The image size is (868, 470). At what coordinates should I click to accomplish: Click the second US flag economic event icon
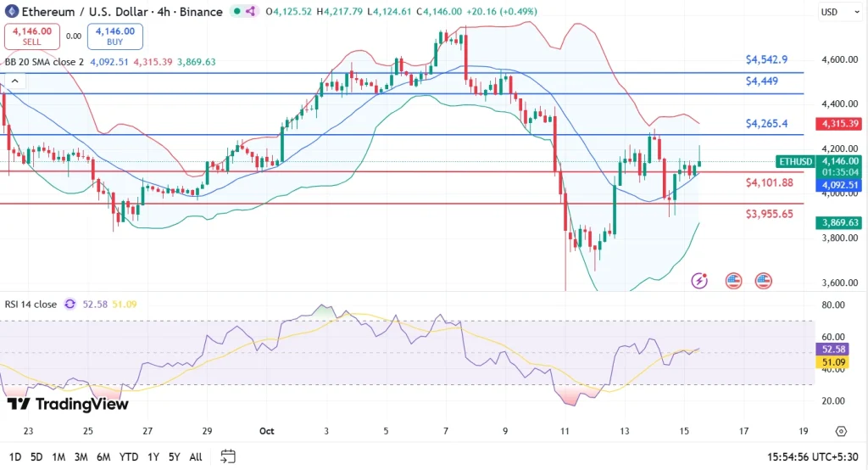pyautogui.click(x=764, y=280)
